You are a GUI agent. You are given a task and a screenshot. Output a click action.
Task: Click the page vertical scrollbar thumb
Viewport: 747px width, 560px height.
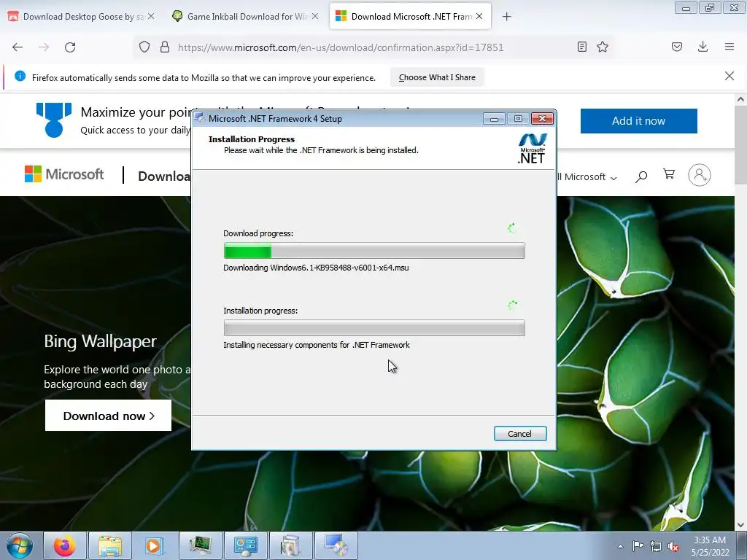pyautogui.click(x=740, y=146)
